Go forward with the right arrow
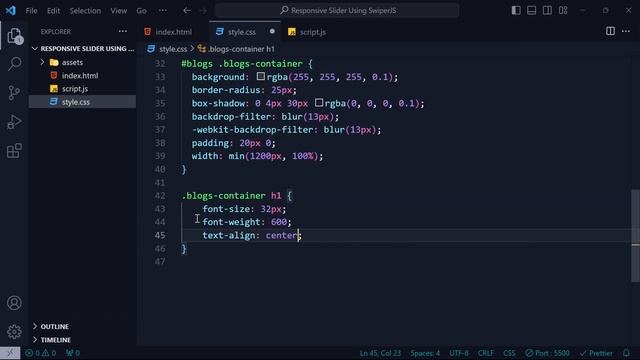 [x=203, y=11]
